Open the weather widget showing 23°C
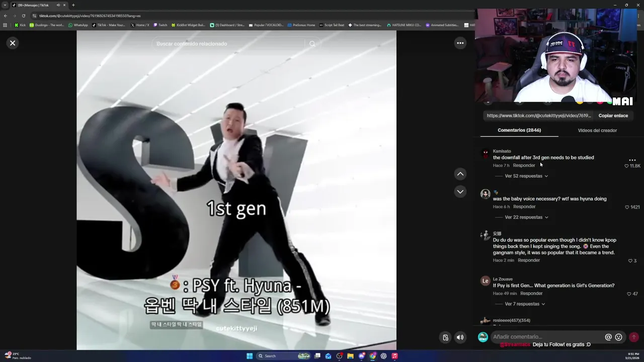This screenshot has height=362, width=644. [x=18, y=356]
